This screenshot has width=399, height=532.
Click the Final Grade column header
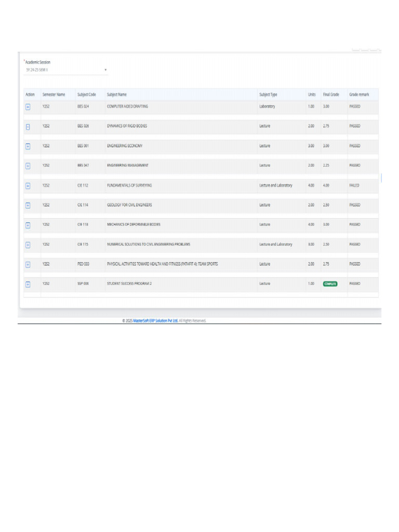331,95
